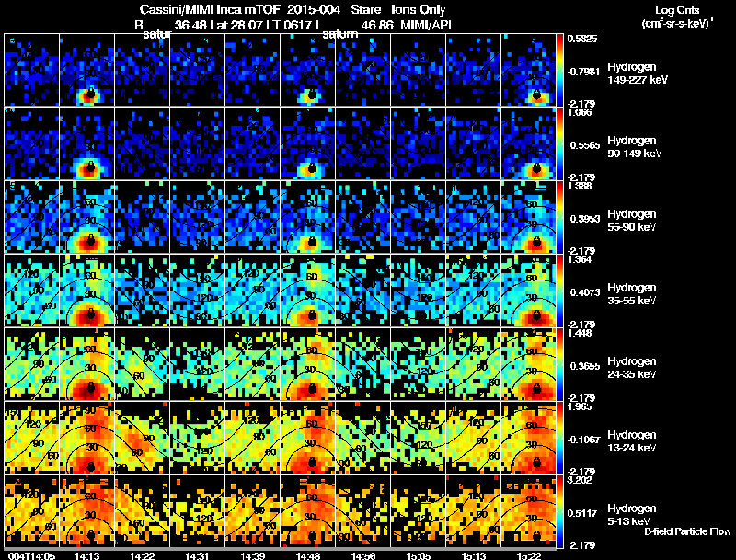Select the Hydrogen 55-90 keV row label
Image resolution: width=736 pixels, height=560 pixels.
(632, 221)
